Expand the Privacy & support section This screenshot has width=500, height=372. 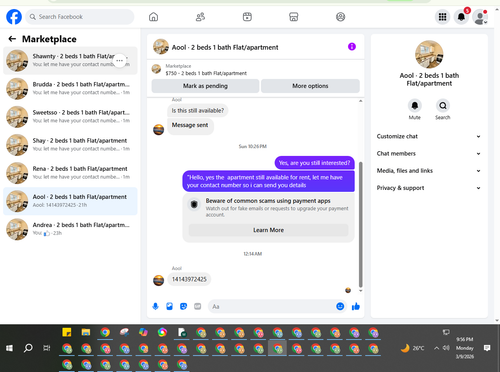click(x=429, y=188)
